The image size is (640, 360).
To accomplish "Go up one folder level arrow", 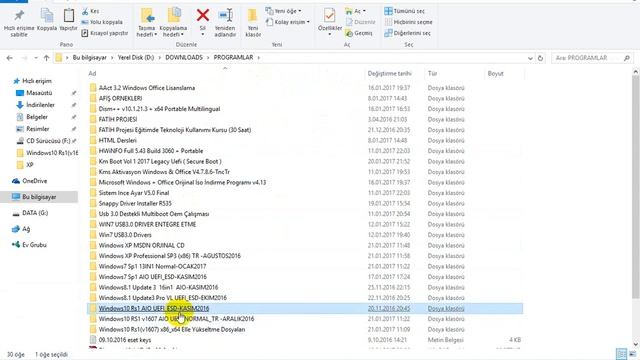I will click(x=47, y=58).
